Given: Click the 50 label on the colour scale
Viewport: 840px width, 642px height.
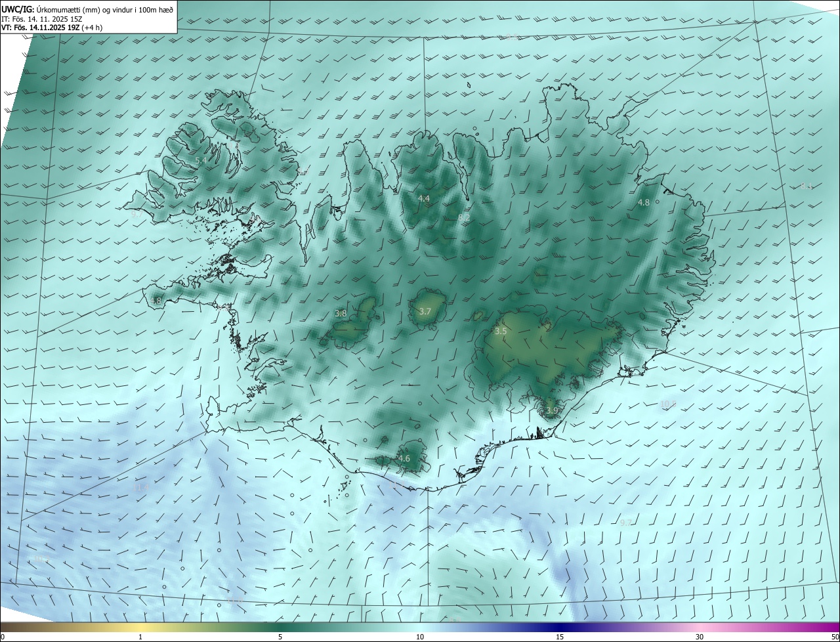Looking at the screenshot, I should 835,637.
